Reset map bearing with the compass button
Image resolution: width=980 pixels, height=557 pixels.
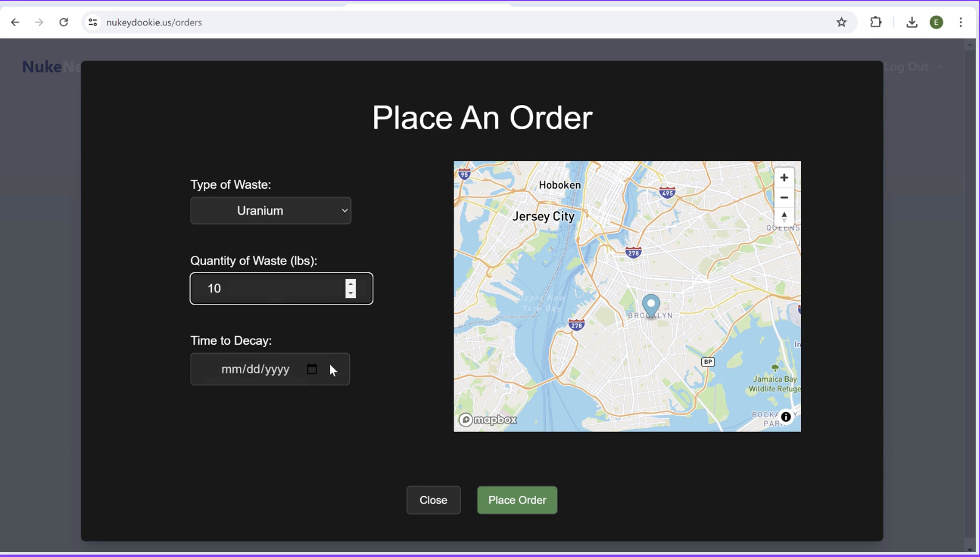(784, 217)
